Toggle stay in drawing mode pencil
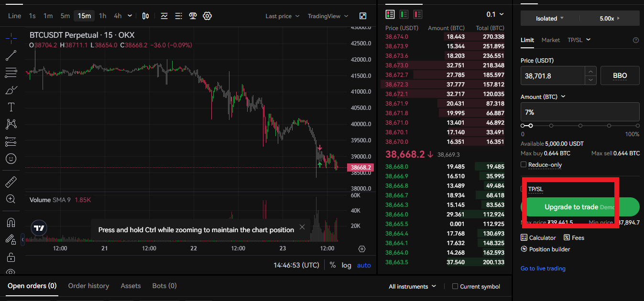Image resolution: width=644 pixels, height=301 pixels. pos(11,239)
